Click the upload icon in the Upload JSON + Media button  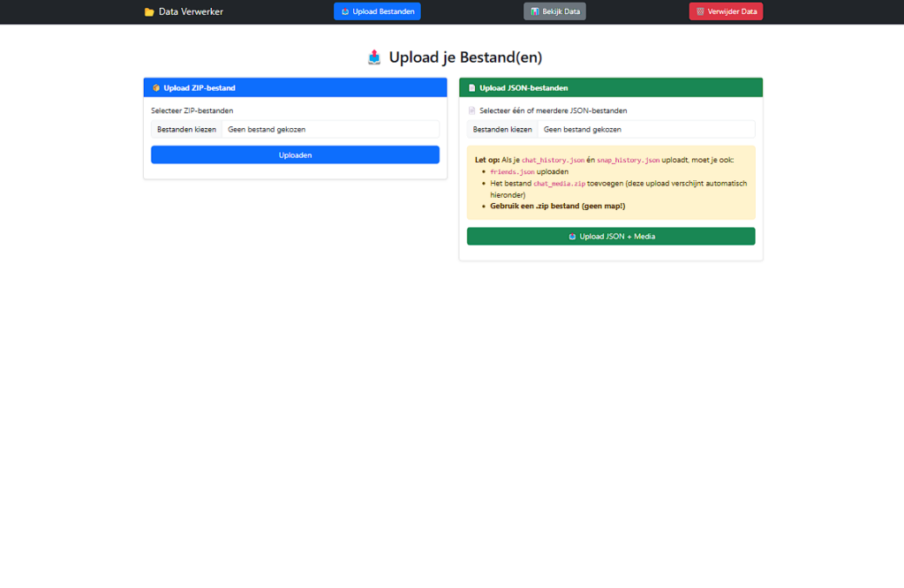[572, 237]
